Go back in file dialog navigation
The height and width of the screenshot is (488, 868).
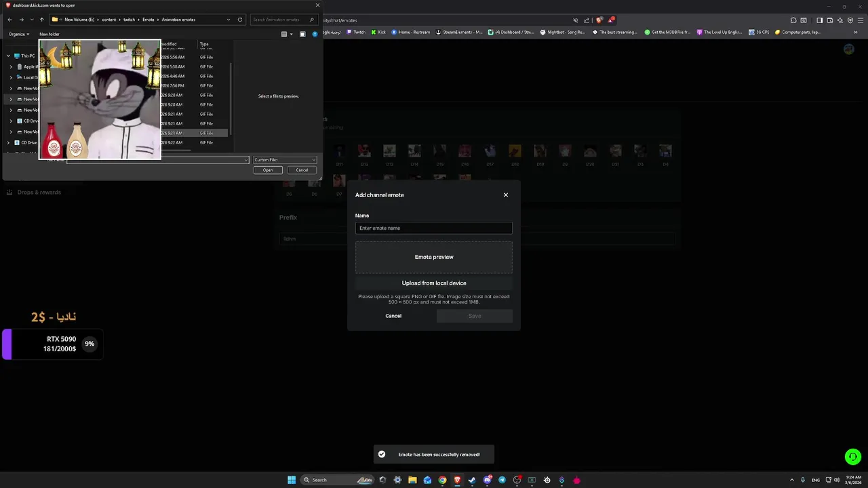9,20
